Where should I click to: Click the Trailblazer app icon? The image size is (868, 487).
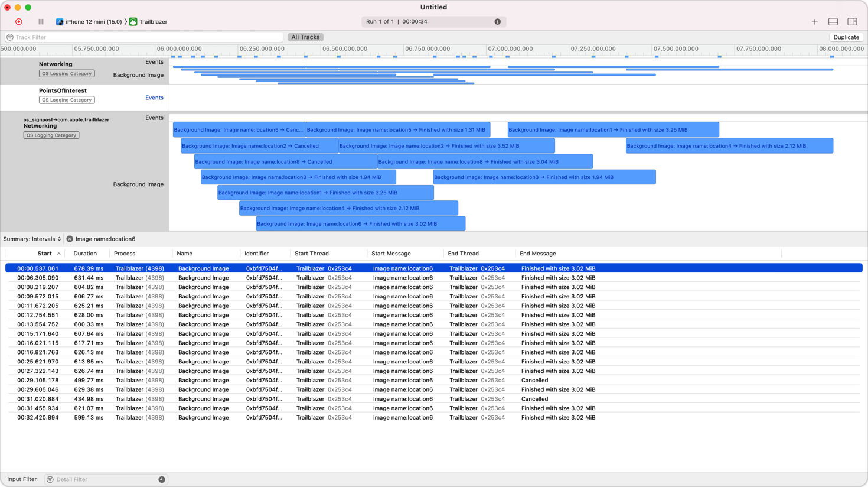tap(132, 21)
